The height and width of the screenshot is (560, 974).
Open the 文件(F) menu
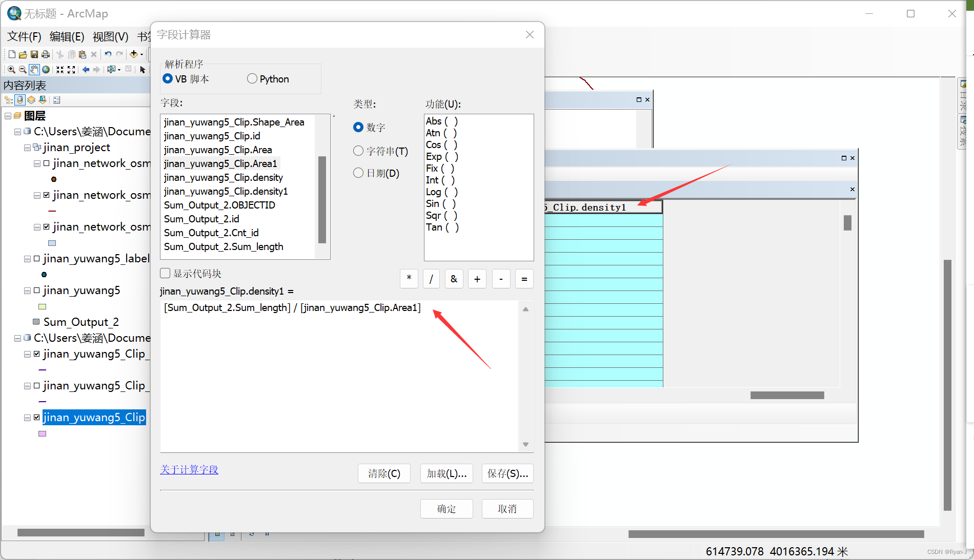pos(24,37)
